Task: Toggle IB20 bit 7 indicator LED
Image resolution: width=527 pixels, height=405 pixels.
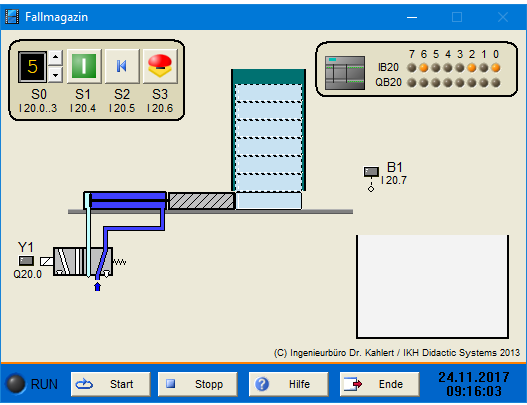Action: coord(412,68)
